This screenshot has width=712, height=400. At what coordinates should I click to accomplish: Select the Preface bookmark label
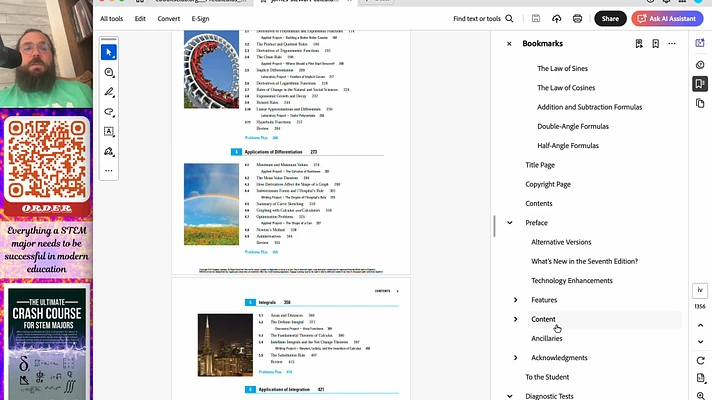coord(536,223)
